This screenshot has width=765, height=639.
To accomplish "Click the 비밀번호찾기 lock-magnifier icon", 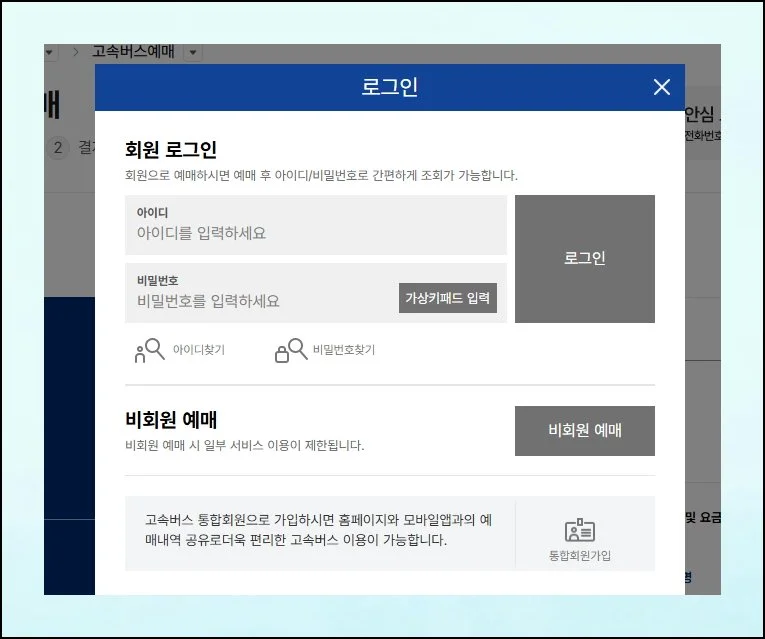I will (290, 351).
